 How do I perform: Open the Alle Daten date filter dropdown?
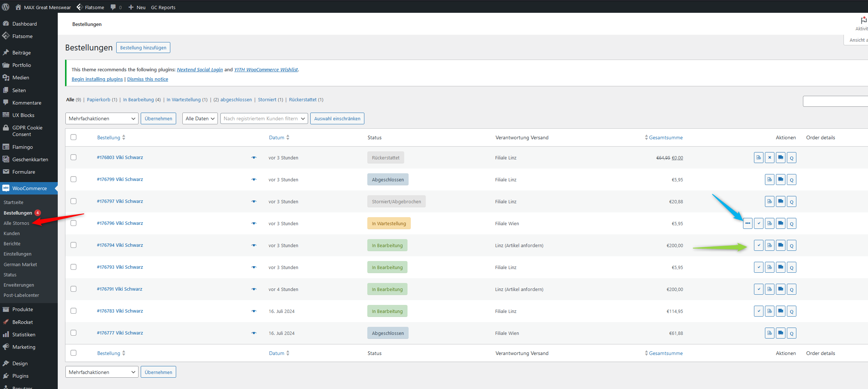200,118
